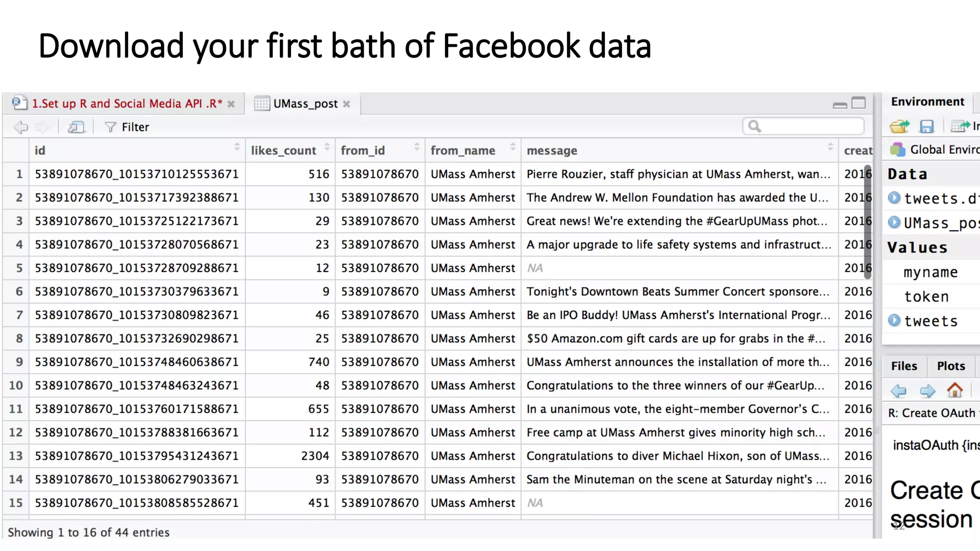Sort by from_id column

(380, 150)
